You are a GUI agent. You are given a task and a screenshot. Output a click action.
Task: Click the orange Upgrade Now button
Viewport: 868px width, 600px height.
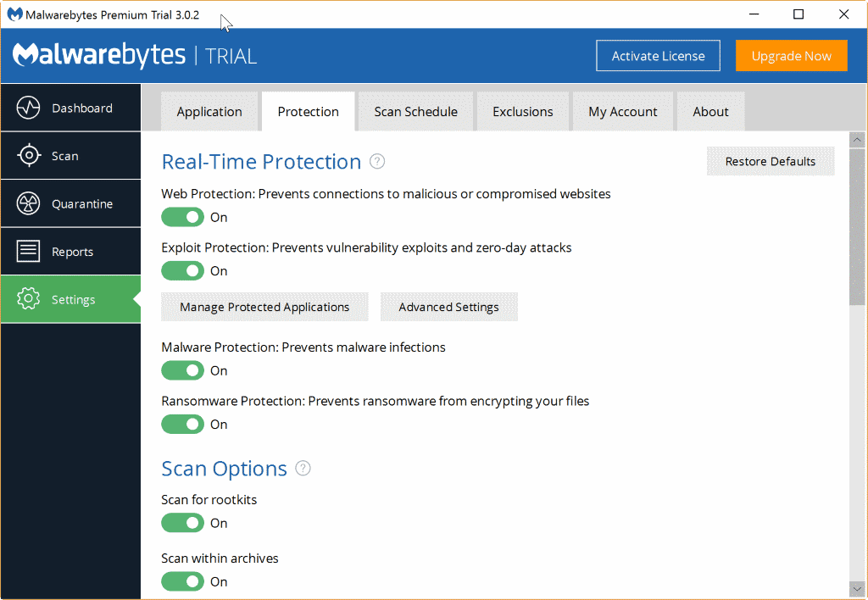pyautogui.click(x=792, y=55)
